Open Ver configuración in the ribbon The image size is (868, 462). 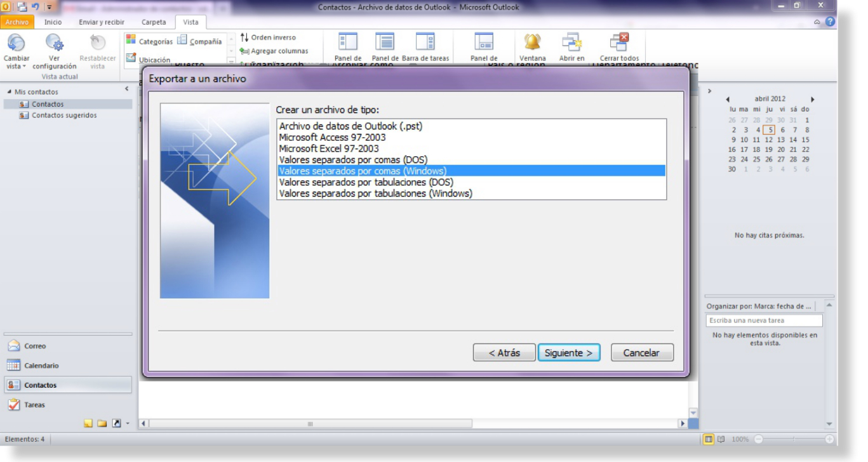55,43
